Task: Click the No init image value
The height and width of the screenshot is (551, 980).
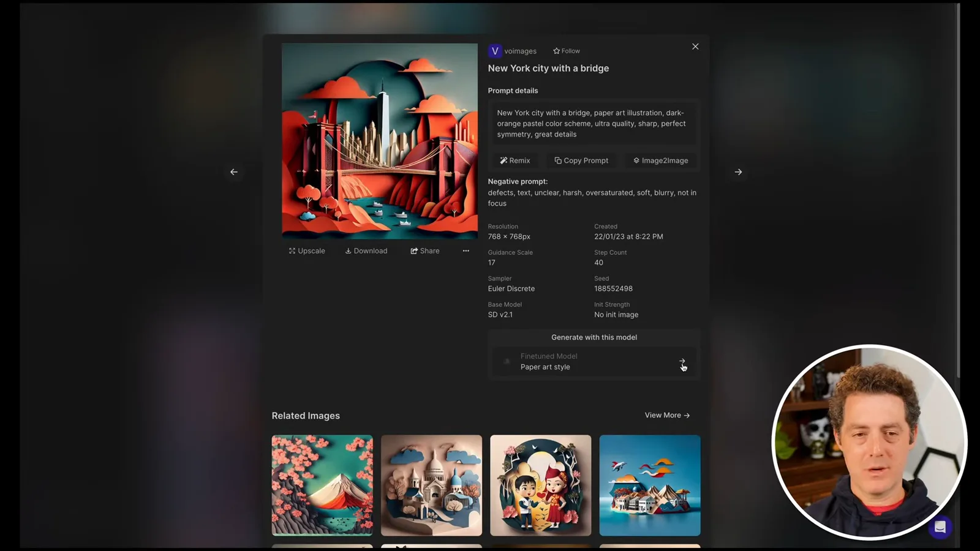Action: (x=616, y=315)
